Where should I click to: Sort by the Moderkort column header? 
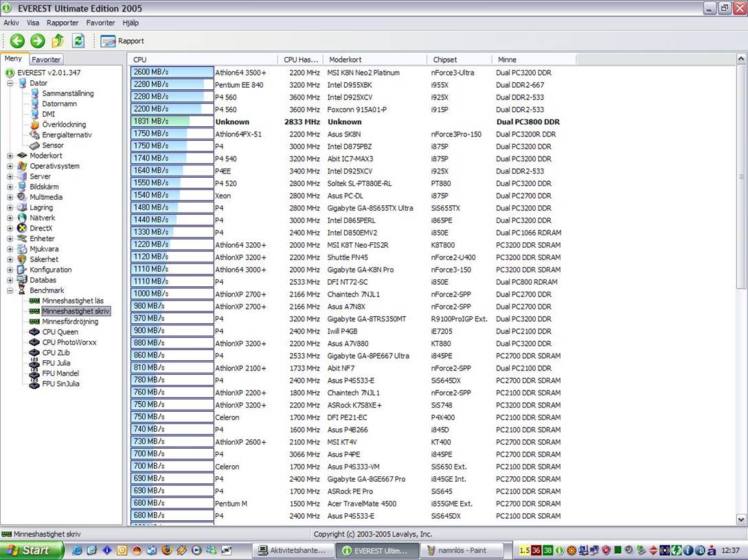tap(376, 60)
